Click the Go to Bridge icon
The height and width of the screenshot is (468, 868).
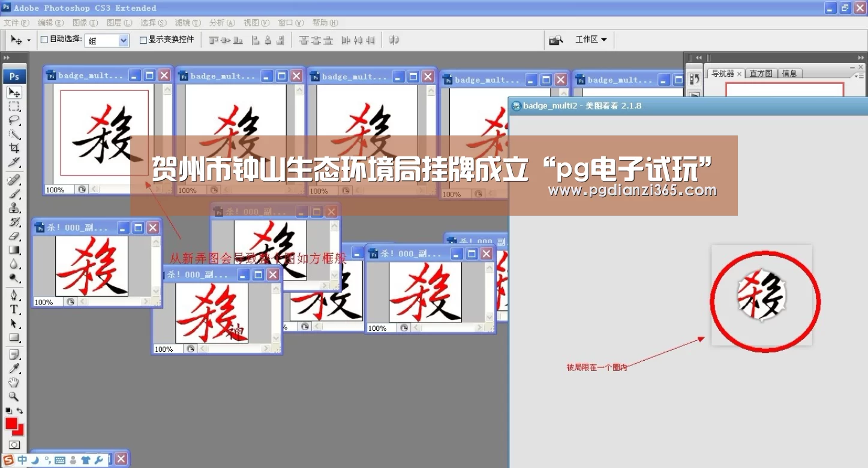coord(556,40)
